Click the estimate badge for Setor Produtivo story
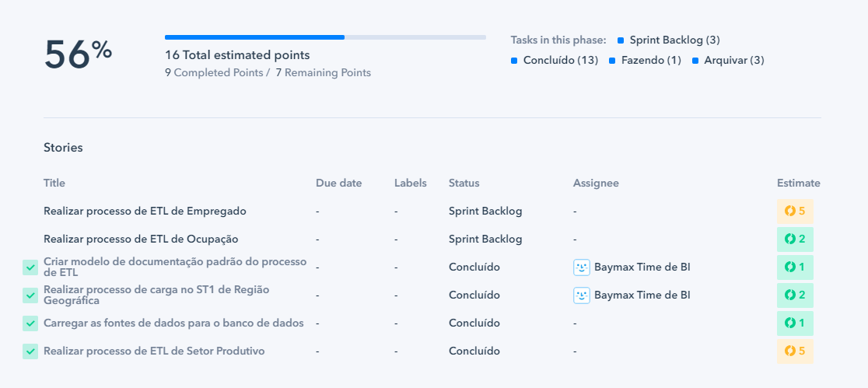Image resolution: width=868 pixels, height=388 pixels. (x=795, y=351)
